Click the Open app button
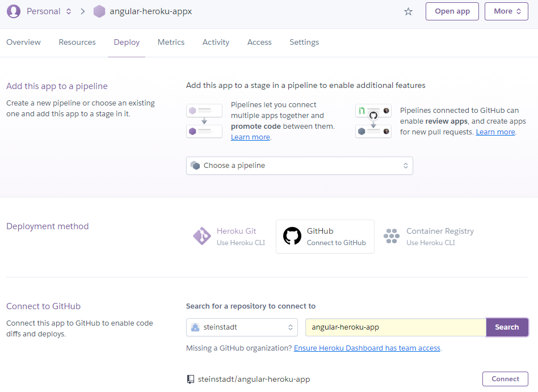538x392 pixels. (x=452, y=11)
